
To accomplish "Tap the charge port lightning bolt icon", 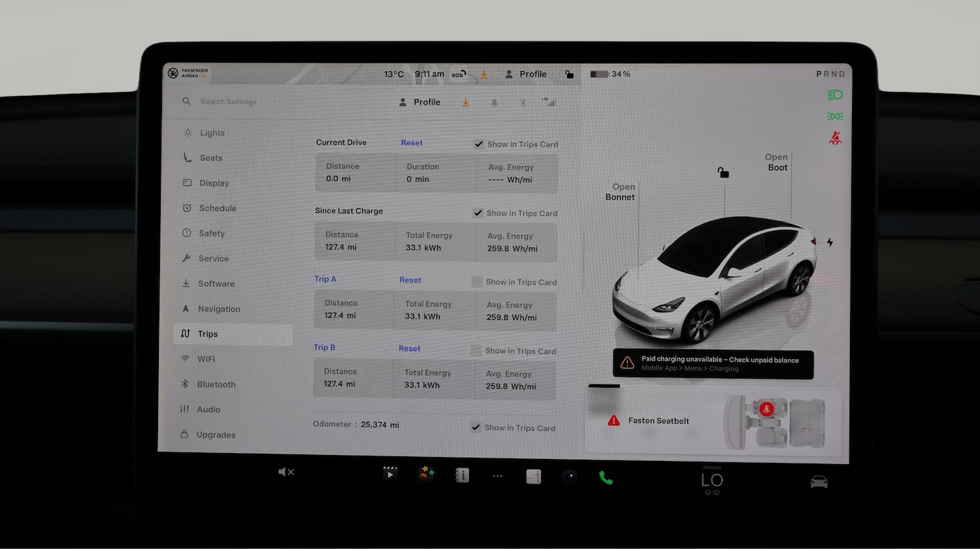I will [830, 242].
